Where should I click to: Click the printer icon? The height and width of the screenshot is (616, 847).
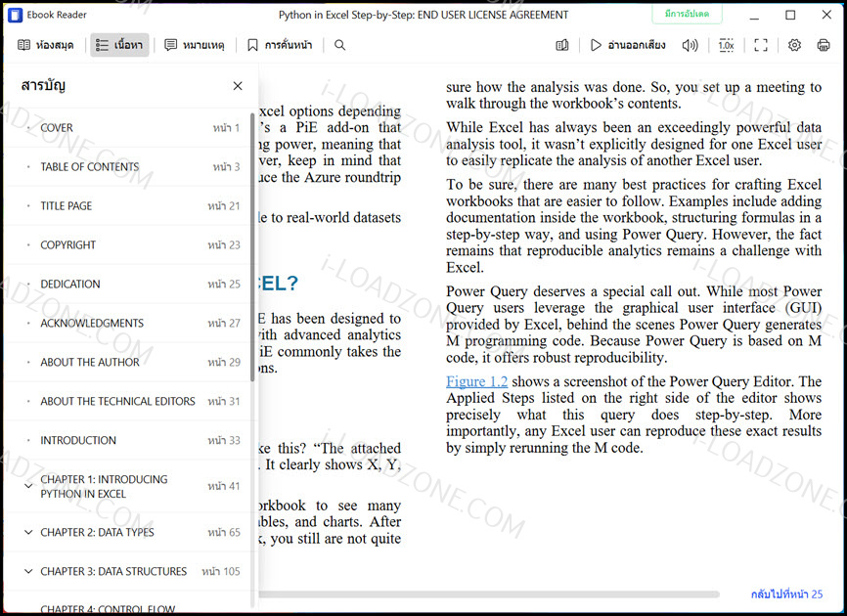[x=824, y=45]
